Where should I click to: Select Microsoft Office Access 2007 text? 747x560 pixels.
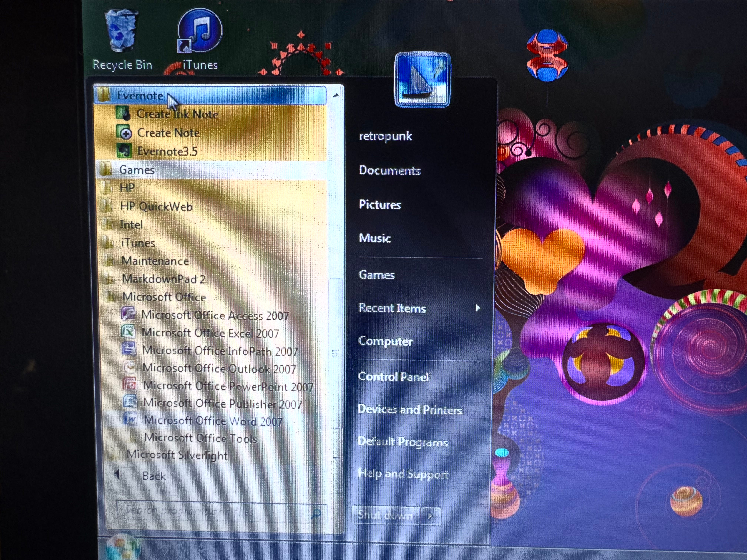coord(215,315)
